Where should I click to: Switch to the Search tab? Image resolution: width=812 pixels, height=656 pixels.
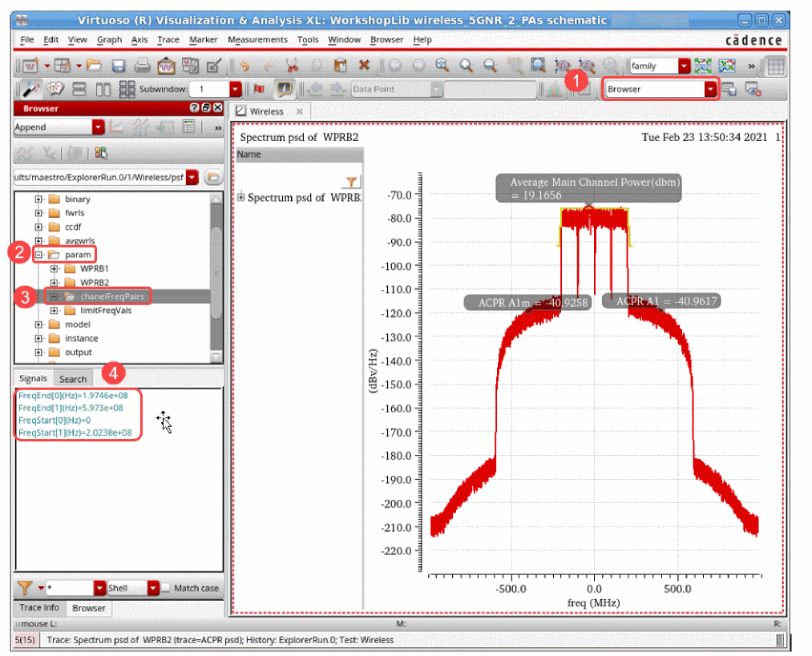click(73, 379)
